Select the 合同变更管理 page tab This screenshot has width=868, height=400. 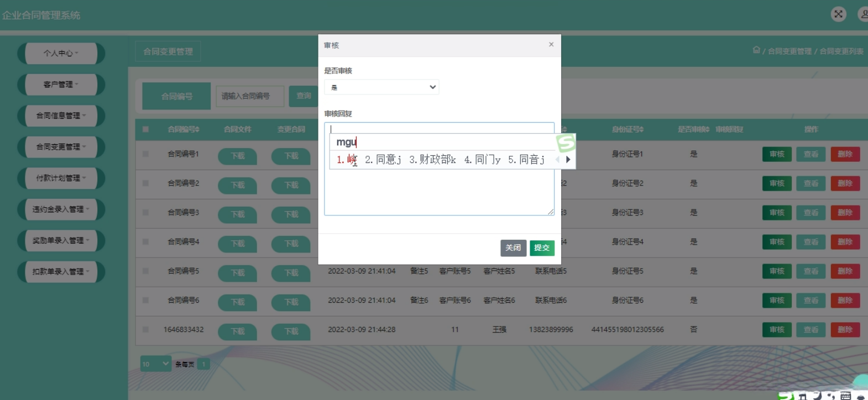pyautogui.click(x=168, y=51)
